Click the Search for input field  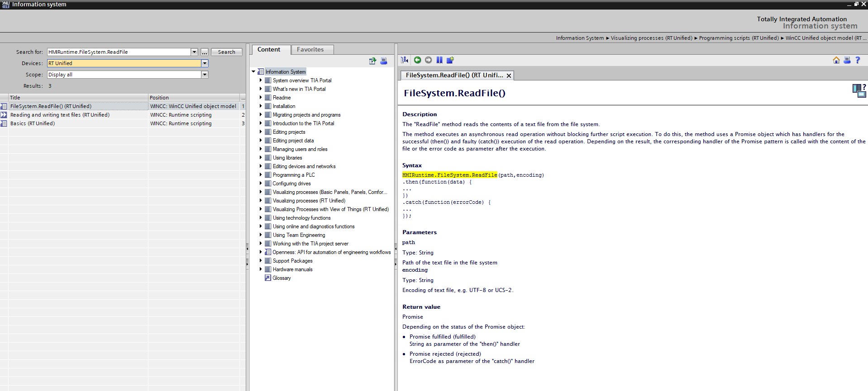119,52
